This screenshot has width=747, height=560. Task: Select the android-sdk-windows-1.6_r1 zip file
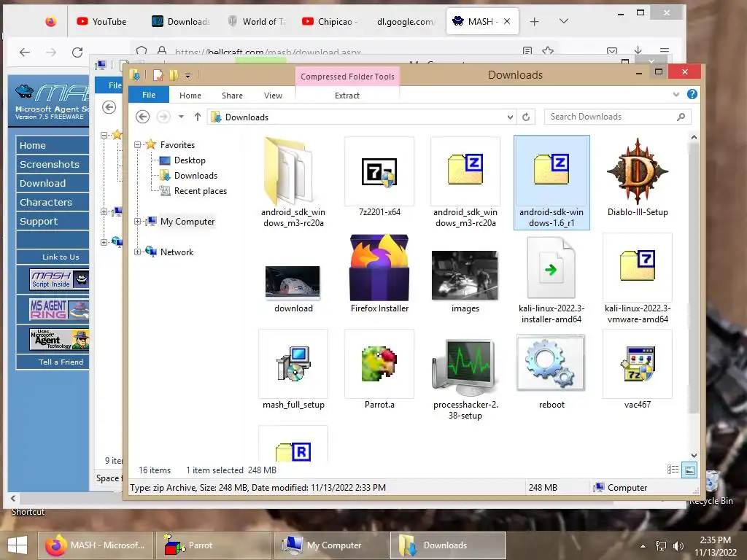551,182
